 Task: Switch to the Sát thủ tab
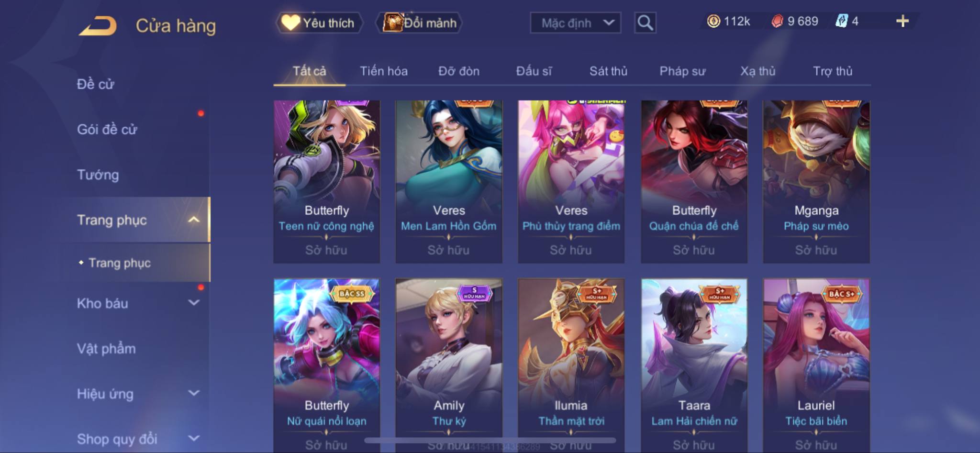(608, 71)
